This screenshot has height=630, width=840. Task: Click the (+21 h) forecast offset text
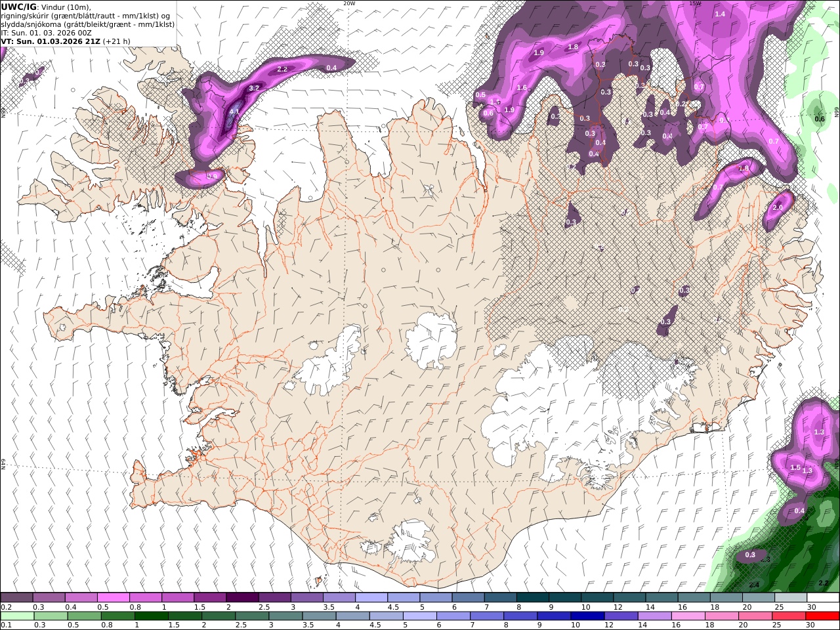tap(117, 41)
